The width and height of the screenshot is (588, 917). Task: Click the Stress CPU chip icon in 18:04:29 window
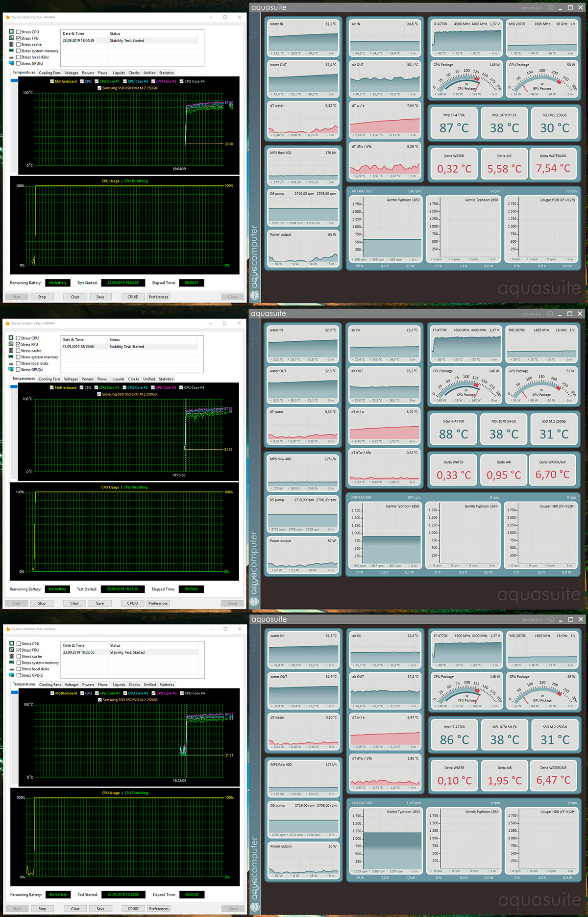point(11,32)
